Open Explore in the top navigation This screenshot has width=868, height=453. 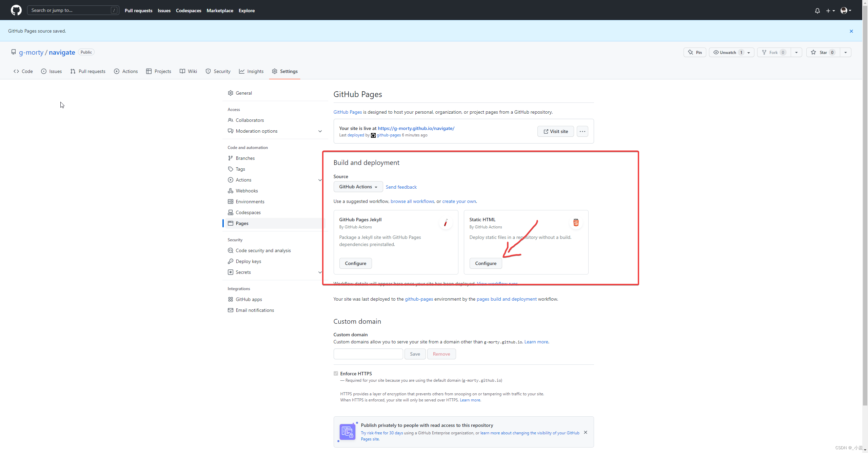(246, 11)
